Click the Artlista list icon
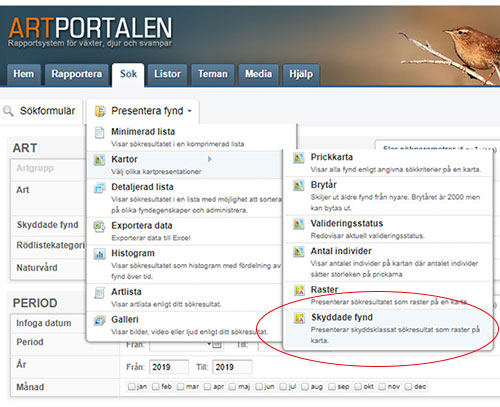500x407 pixels. (x=99, y=293)
